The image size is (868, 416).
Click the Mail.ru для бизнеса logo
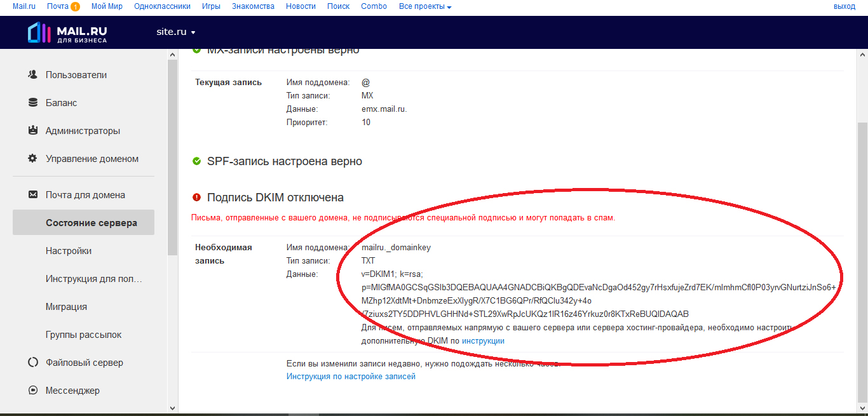pos(67,32)
